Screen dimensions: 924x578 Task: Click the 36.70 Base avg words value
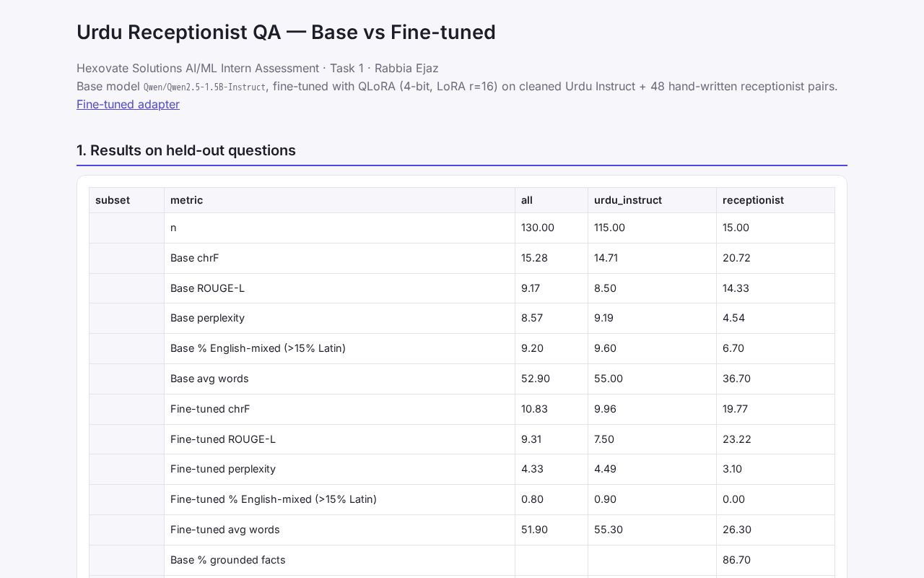click(x=736, y=379)
